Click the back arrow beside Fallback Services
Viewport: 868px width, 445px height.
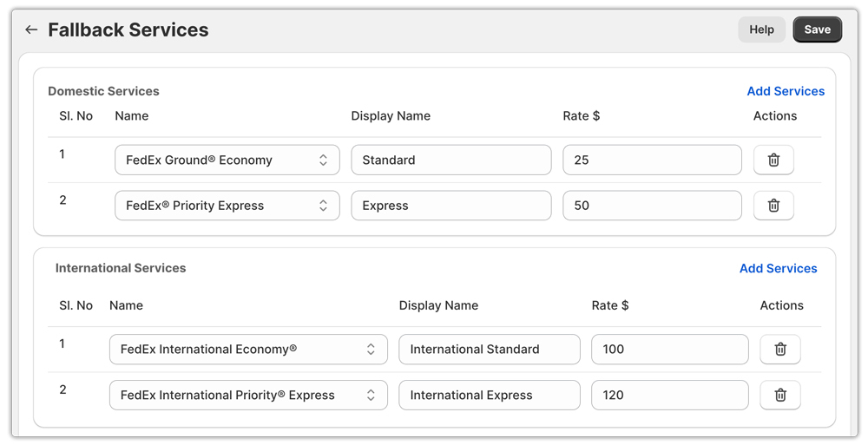[x=31, y=29]
